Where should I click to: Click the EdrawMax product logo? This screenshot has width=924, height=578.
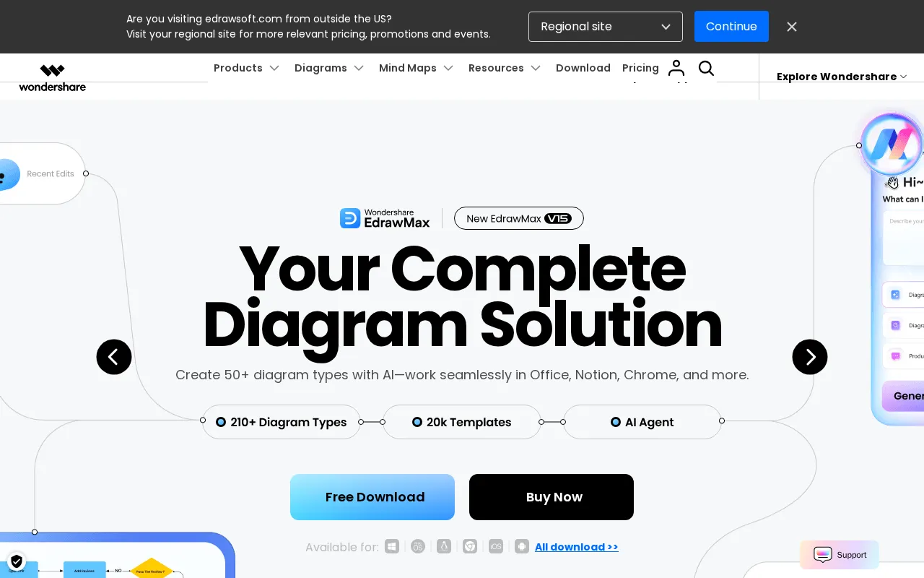coord(385,218)
